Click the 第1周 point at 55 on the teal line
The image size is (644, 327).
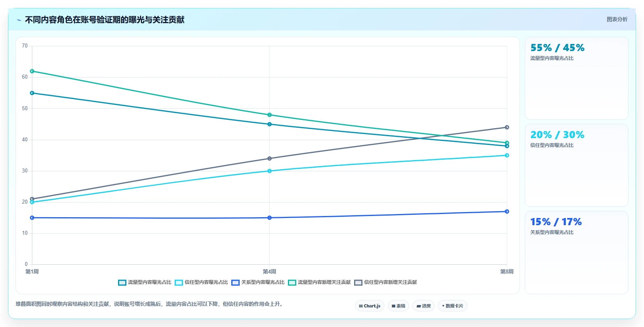32,93
